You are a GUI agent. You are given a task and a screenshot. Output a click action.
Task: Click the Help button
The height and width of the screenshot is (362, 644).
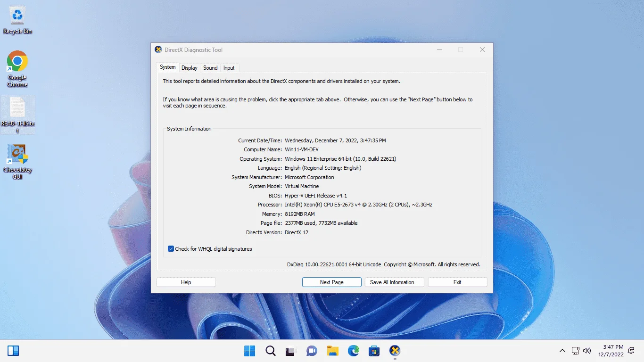[186, 282]
